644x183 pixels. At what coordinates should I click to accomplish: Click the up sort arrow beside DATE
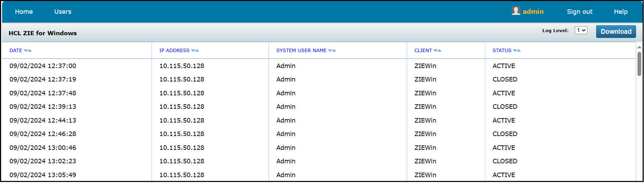30,51
